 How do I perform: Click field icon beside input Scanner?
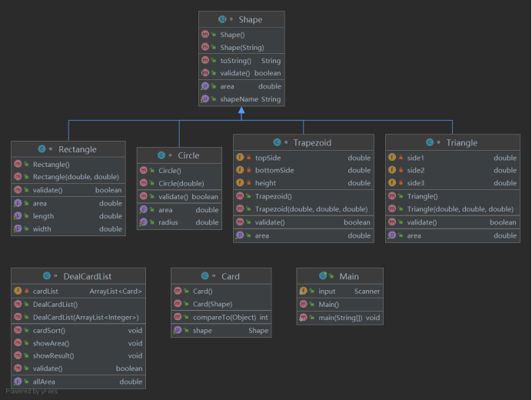coord(303,291)
